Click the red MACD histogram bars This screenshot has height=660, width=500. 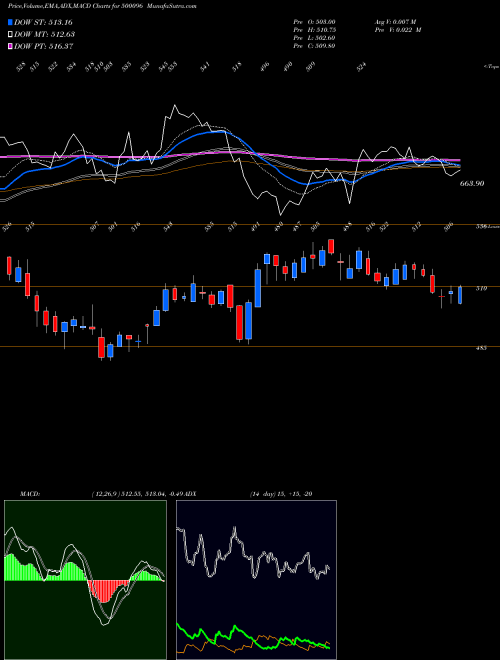pyautogui.click(x=108, y=591)
